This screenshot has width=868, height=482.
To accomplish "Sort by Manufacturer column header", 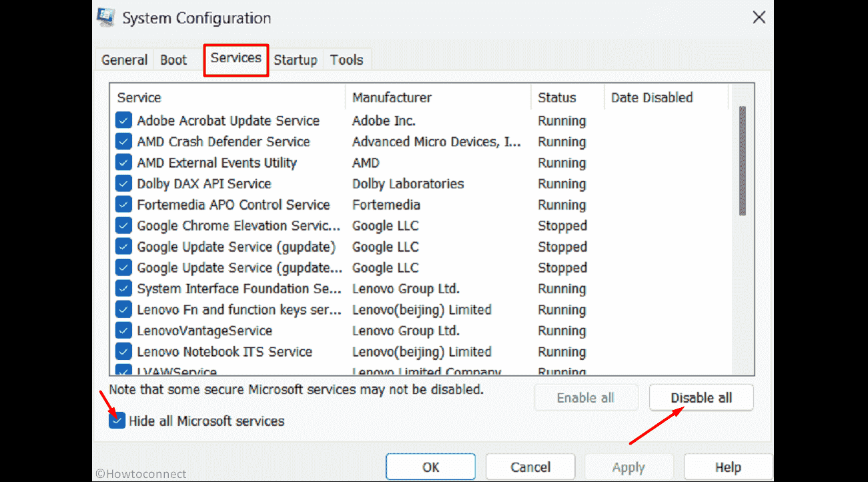I will 438,97.
